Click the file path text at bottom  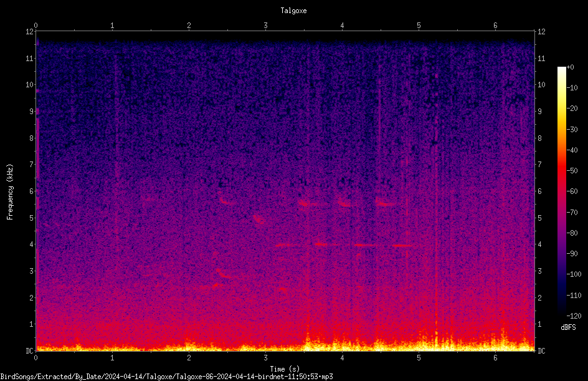pos(166,377)
